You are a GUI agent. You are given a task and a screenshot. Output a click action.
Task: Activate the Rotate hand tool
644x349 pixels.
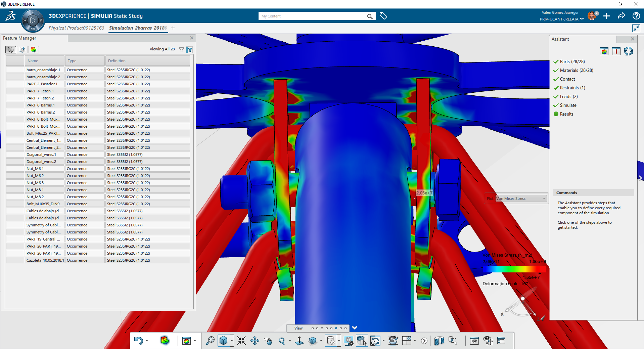(268, 341)
